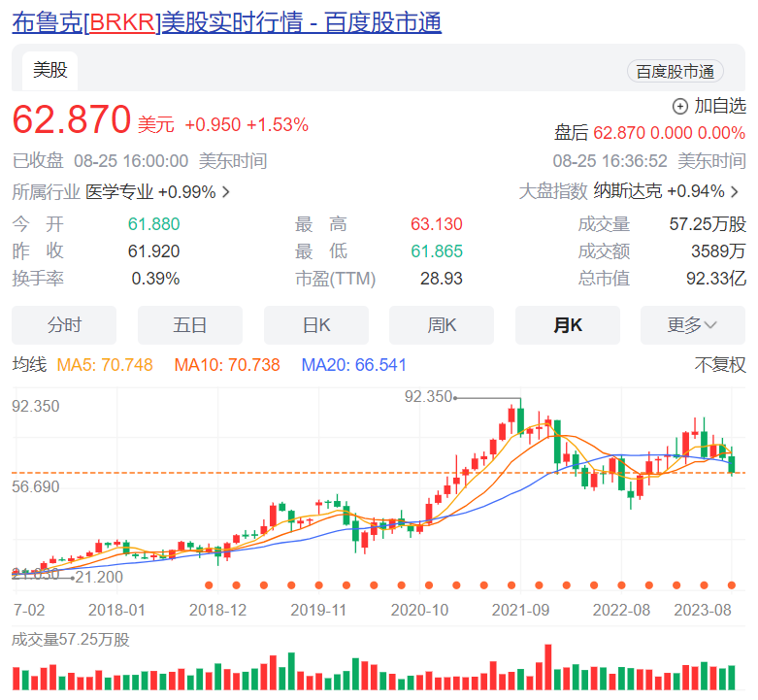The height and width of the screenshot is (700, 758).
Task: Add stock via 加自选 label
Action: click(720, 106)
